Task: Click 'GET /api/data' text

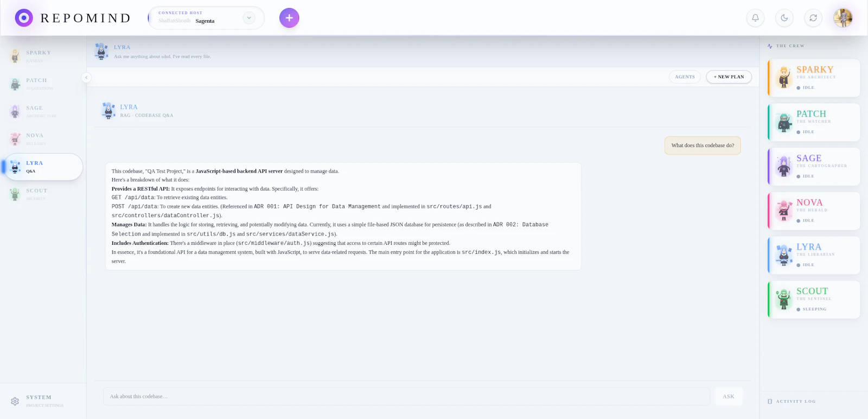Action: [133, 198]
